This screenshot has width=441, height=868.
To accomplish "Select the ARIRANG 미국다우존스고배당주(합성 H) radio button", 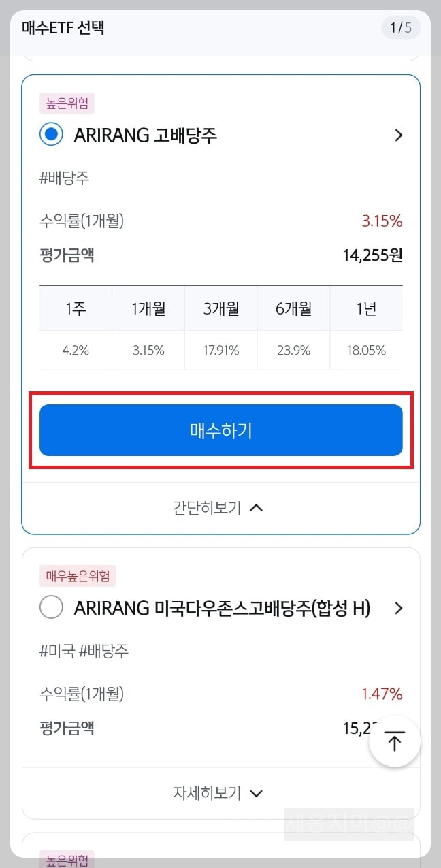I will click(x=51, y=607).
